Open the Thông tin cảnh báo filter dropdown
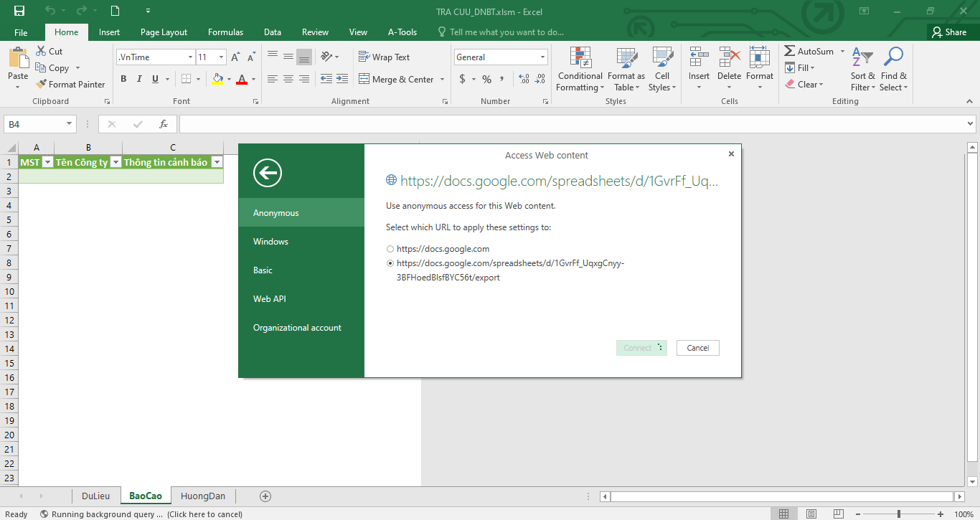Image resolution: width=980 pixels, height=520 pixels. (x=217, y=162)
